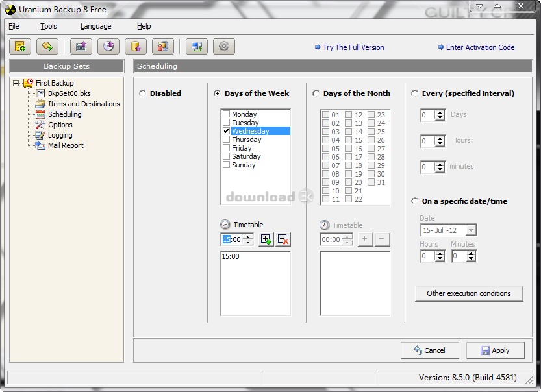Open the Help menu
The width and height of the screenshot is (541, 392).
click(144, 26)
